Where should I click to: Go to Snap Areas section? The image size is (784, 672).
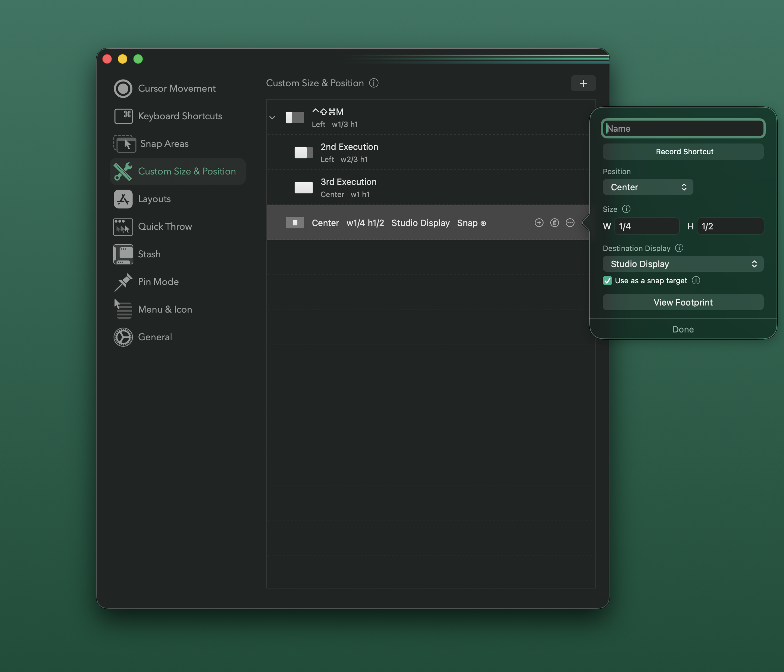pos(151,143)
